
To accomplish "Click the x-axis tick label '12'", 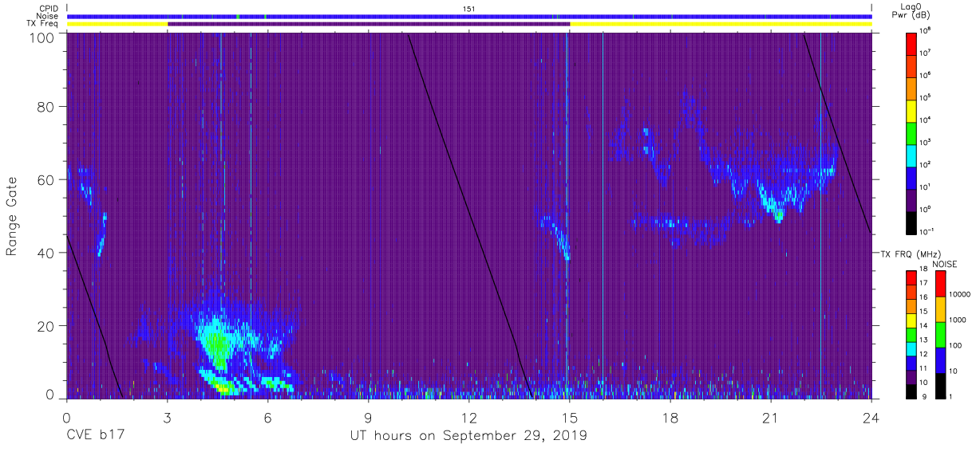I will click(468, 418).
